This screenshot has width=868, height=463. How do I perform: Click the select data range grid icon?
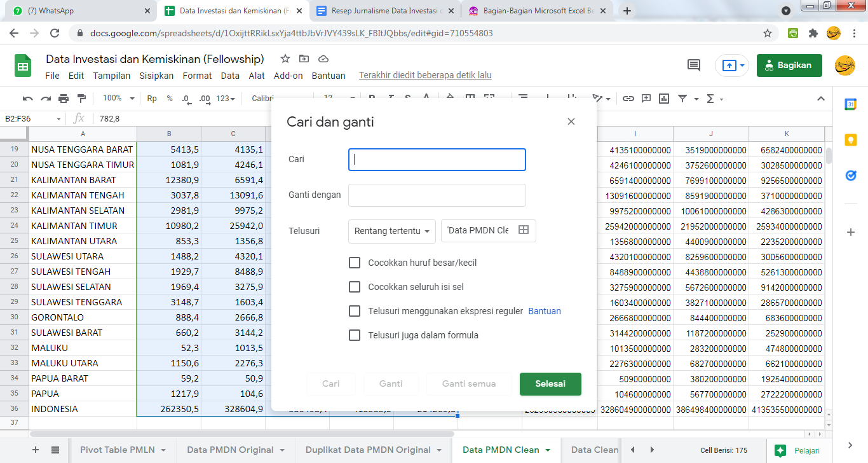[524, 230]
